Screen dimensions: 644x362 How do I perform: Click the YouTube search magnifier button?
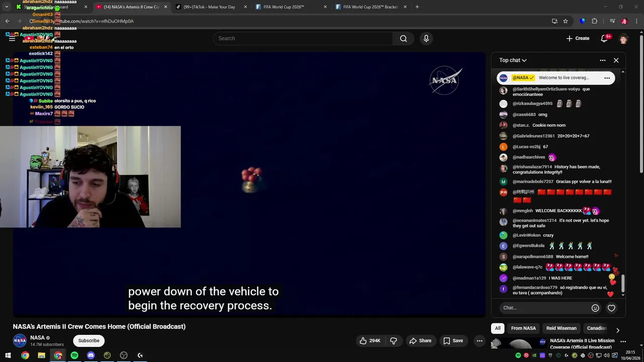[x=404, y=38]
